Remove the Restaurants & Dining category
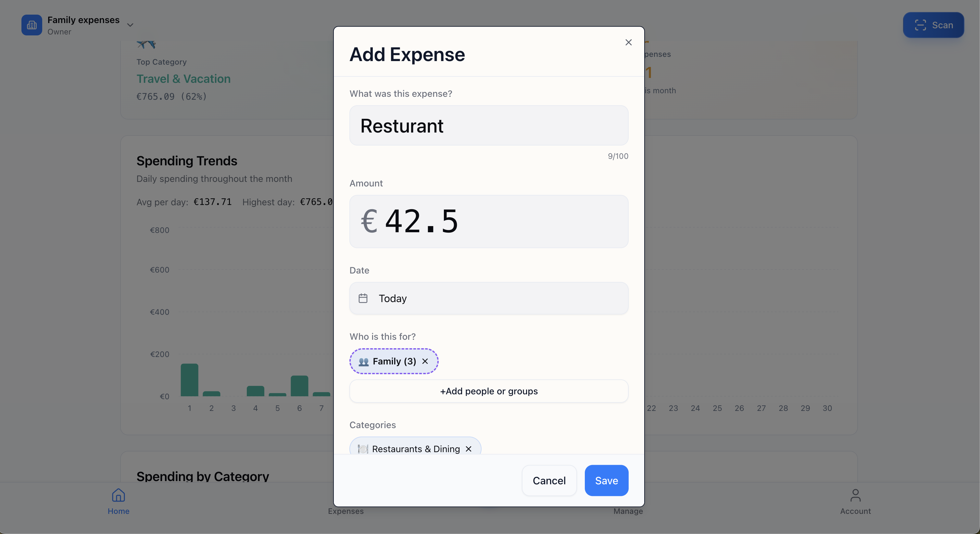The image size is (980, 534). click(468, 449)
